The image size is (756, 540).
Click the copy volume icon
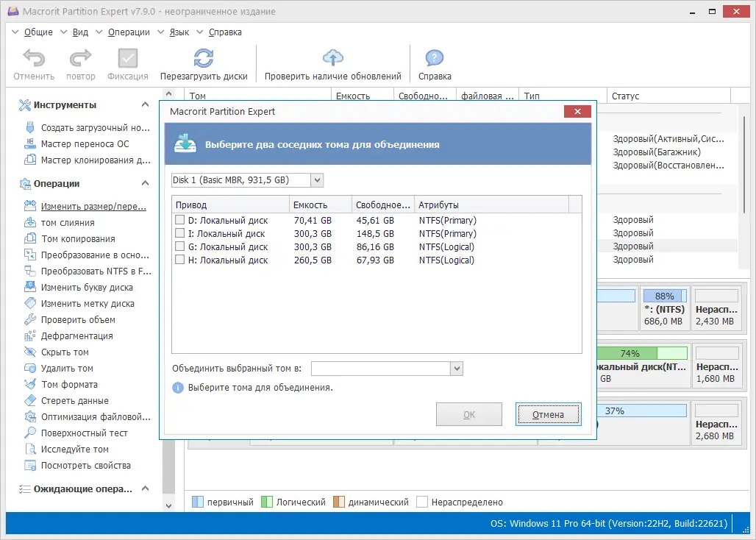[x=30, y=238]
